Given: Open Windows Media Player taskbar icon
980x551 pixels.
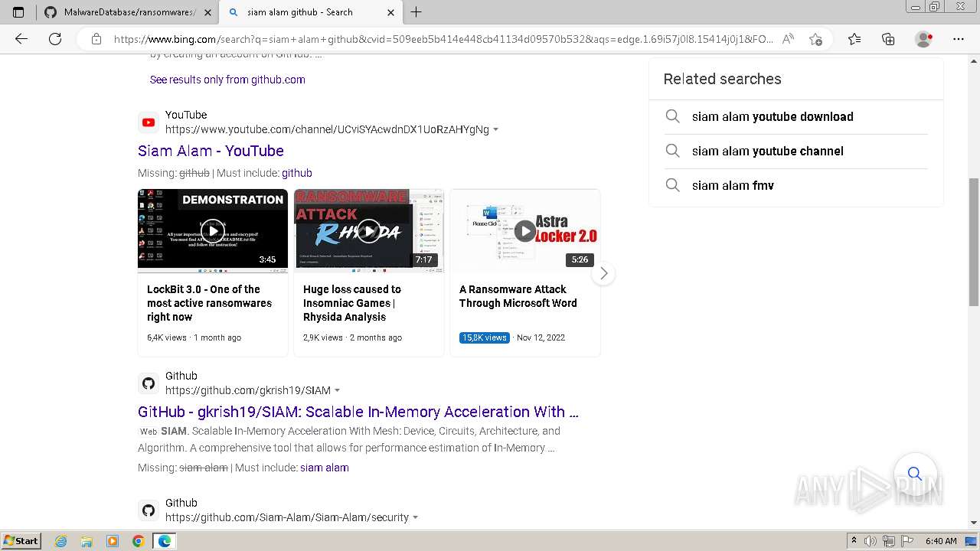Looking at the screenshot, I should (x=113, y=541).
